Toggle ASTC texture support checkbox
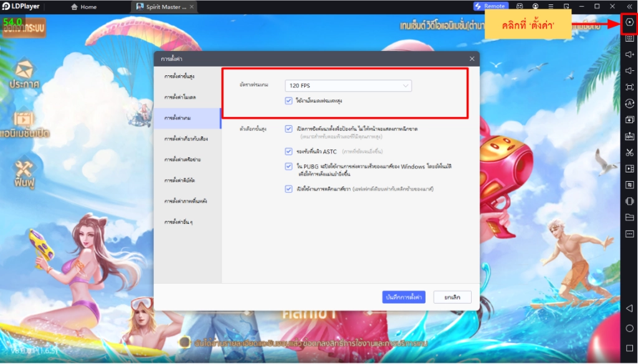 point(288,151)
